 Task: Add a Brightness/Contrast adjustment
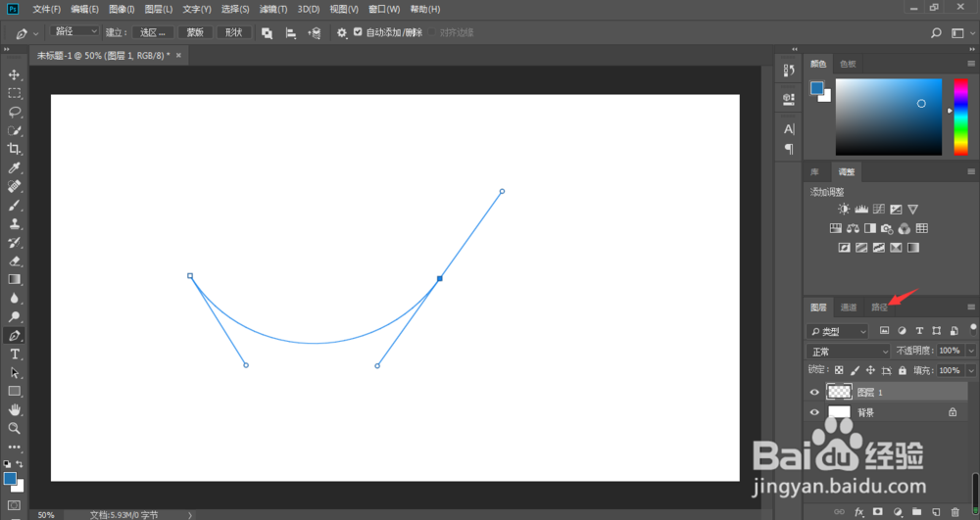(844, 210)
